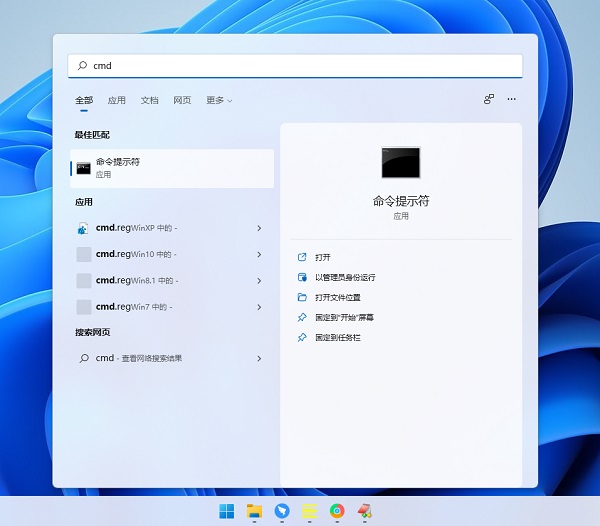600x526 pixels.
Task: Open the 更多 dropdown
Action: click(x=219, y=100)
